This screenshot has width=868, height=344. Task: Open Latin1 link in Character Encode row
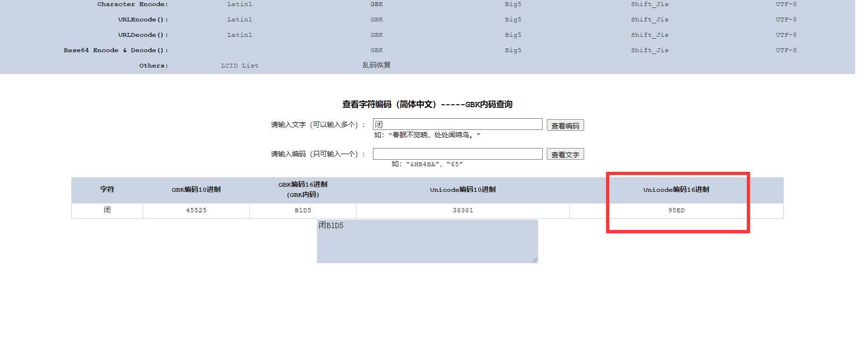pyautogui.click(x=240, y=4)
